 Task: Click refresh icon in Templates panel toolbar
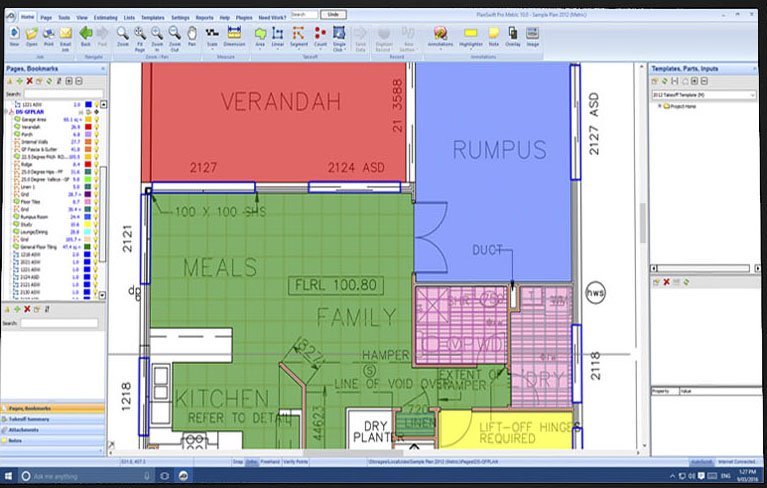664,81
